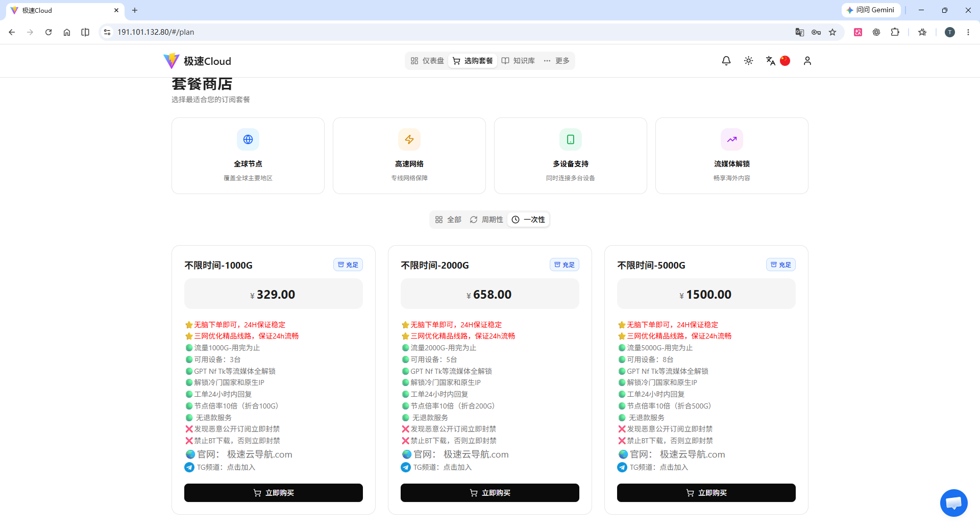The width and height of the screenshot is (980, 527).
Task: Buy the 不限时间-2000G plan with 立即购买
Action: pos(490,493)
